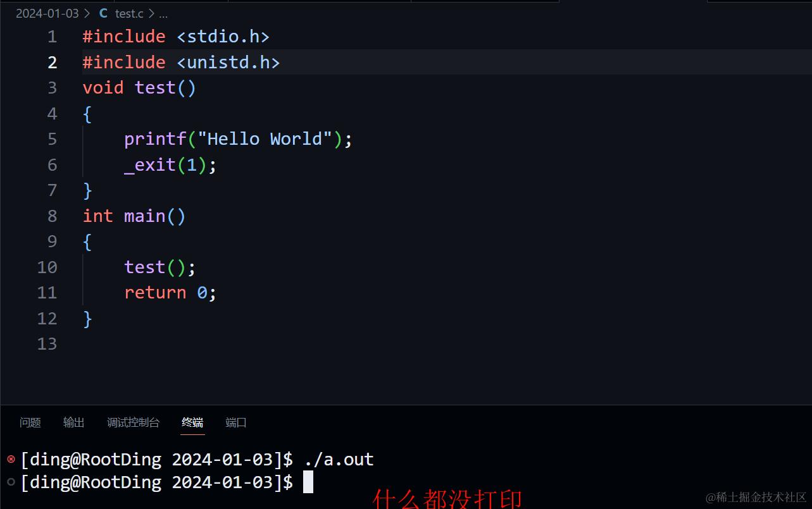Click the 2024-01-03 breadcrumb folder
812x509 pixels.
tap(47, 13)
